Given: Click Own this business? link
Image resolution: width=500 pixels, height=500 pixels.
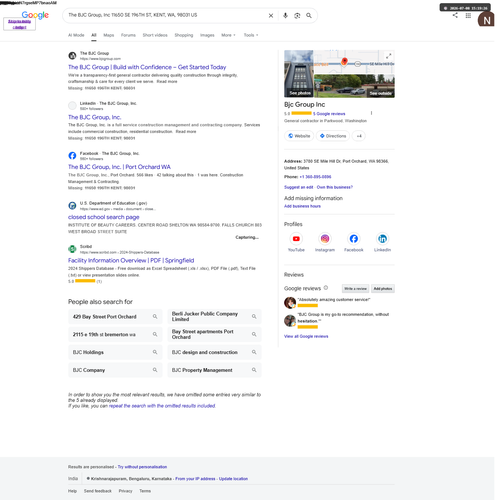Looking at the screenshot, I should click(335, 187).
